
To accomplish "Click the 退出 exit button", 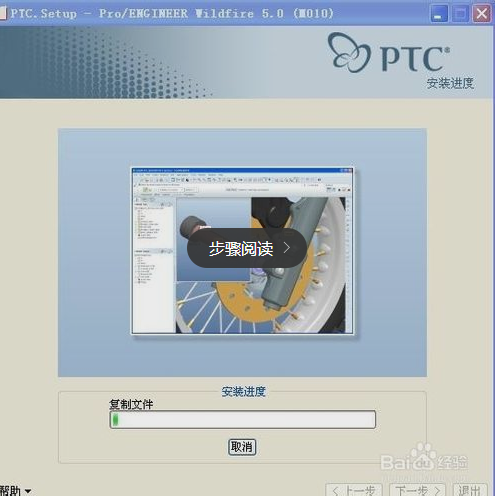I will pyautogui.click(x=470, y=490).
